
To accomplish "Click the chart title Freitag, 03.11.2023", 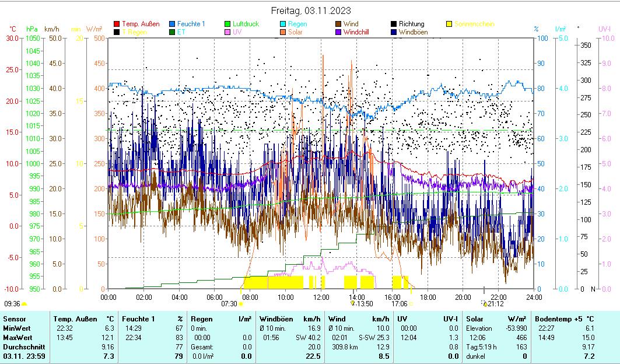I will [311, 11].
